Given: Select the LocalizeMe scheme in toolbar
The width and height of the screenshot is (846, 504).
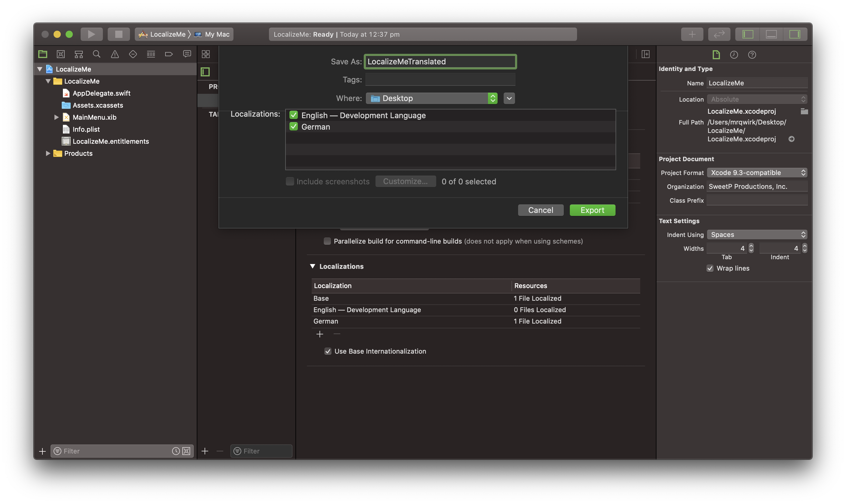Looking at the screenshot, I should pyautogui.click(x=163, y=34).
